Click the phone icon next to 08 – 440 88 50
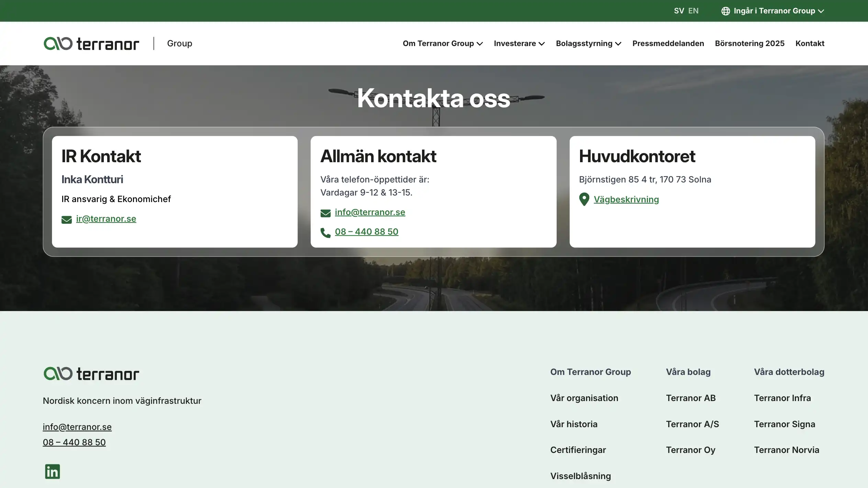 point(325,233)
